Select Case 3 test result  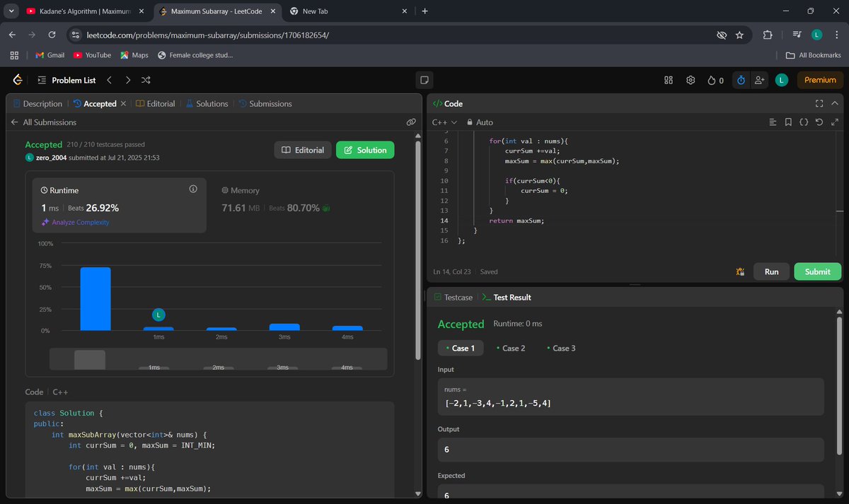[560, 348]
